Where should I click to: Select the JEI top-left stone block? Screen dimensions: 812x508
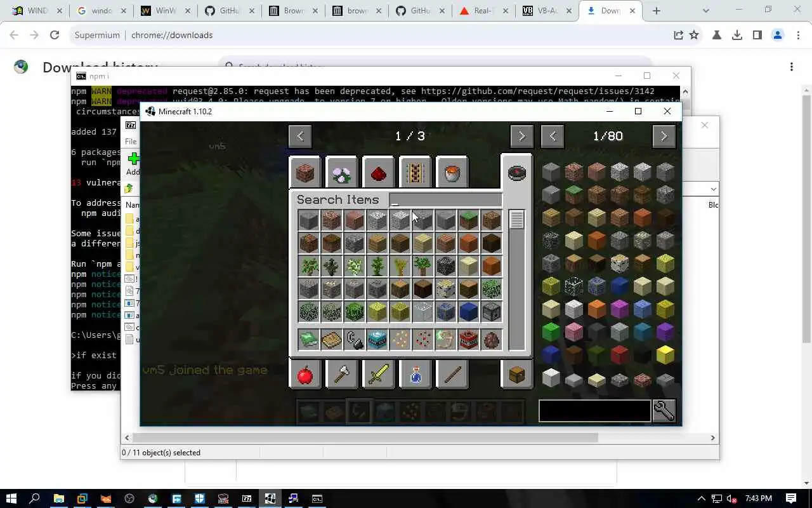click(x=551, y=171)
